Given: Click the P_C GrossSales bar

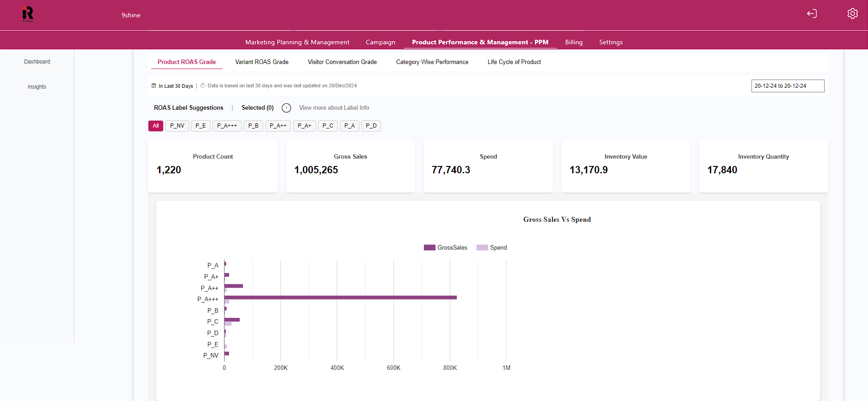Looking at the screenshot, I should pyautogui.click(x=232, y=320).
